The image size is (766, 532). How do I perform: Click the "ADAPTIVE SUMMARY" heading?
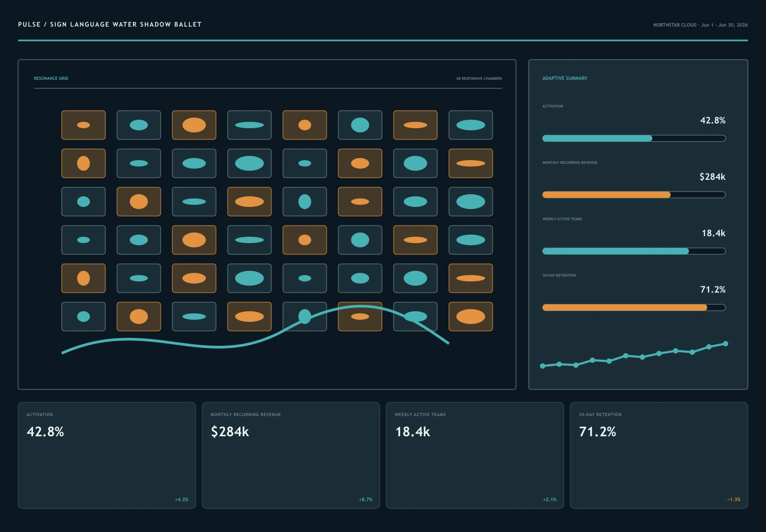565,78
